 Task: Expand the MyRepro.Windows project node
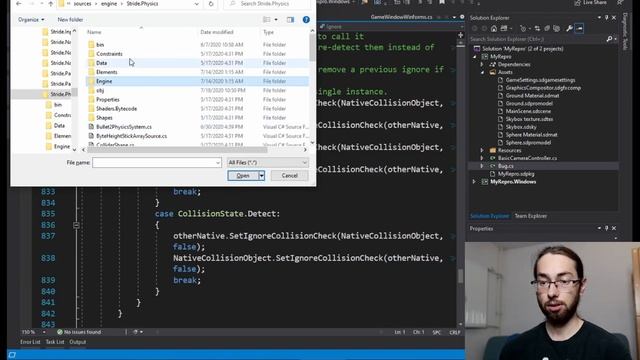tap(474, 182)
